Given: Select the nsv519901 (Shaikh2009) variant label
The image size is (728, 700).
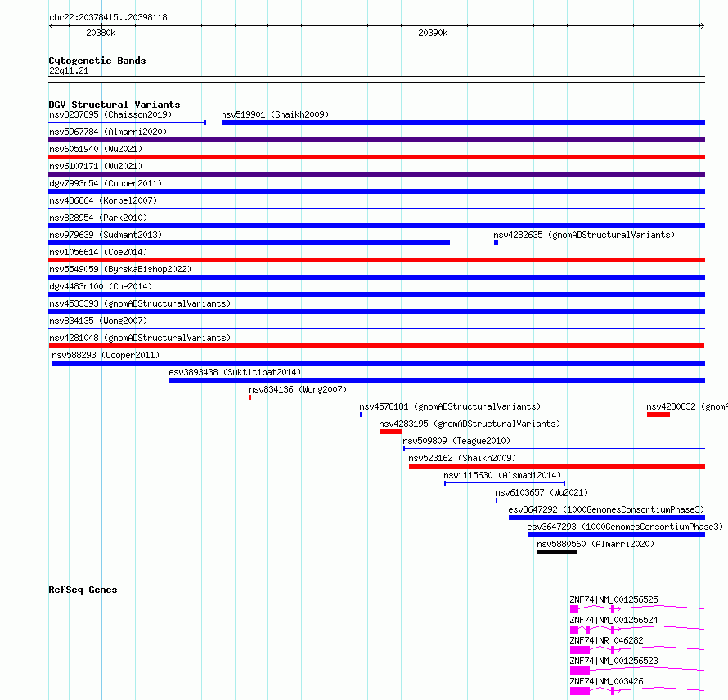Looking at the screenshot, I should [275, 114].
